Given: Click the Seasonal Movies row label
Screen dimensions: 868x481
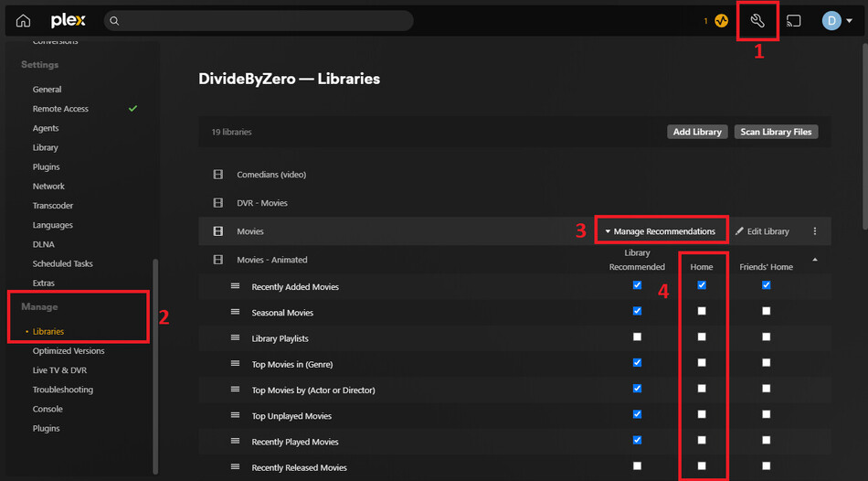Looking at the screenshot, I should point(282,313).
